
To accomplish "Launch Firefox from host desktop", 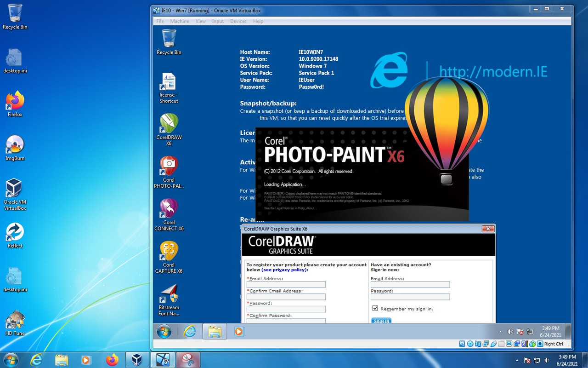I will coord(15,104).
